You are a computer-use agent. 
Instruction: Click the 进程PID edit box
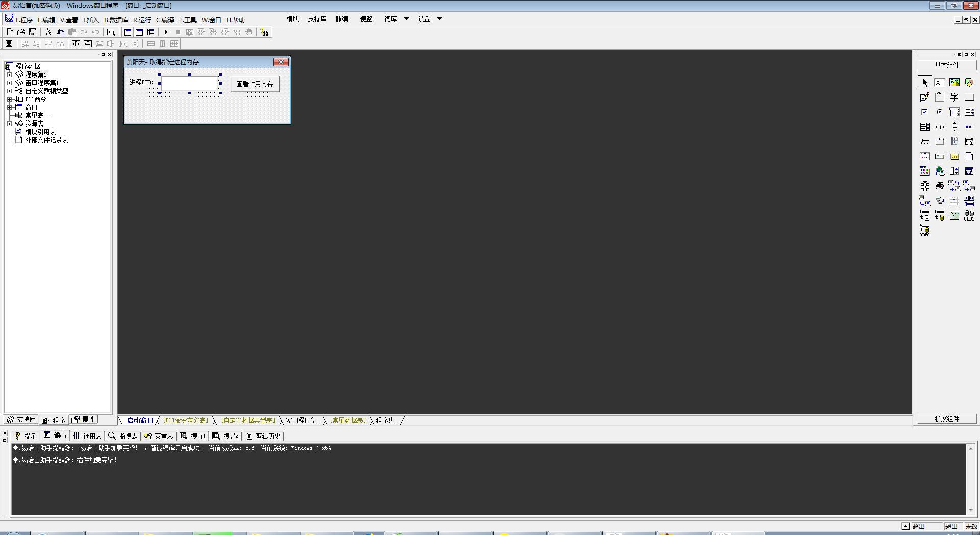click(x=190, y=84)
